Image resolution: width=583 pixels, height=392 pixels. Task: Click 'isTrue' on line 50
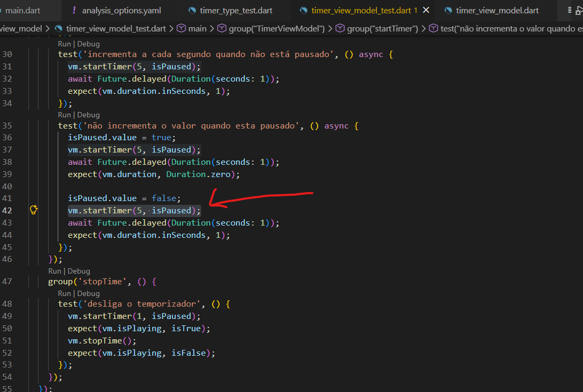coord(186,329)
